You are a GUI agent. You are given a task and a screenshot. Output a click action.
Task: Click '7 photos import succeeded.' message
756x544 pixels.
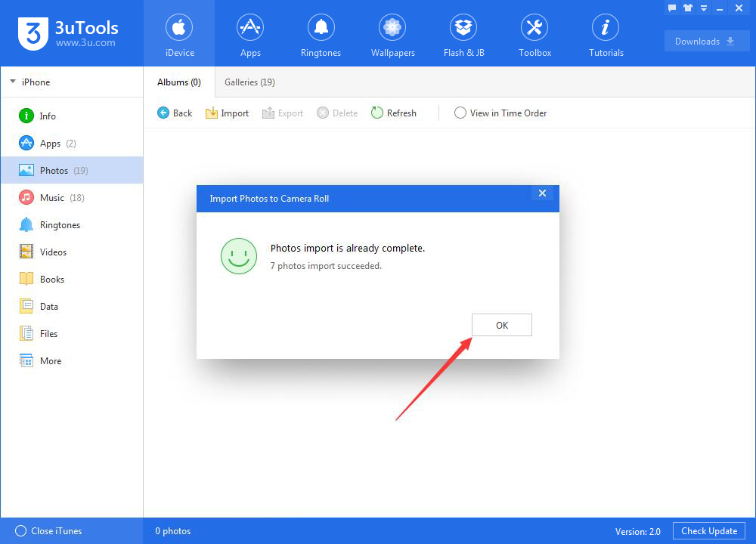coord(326,266)
